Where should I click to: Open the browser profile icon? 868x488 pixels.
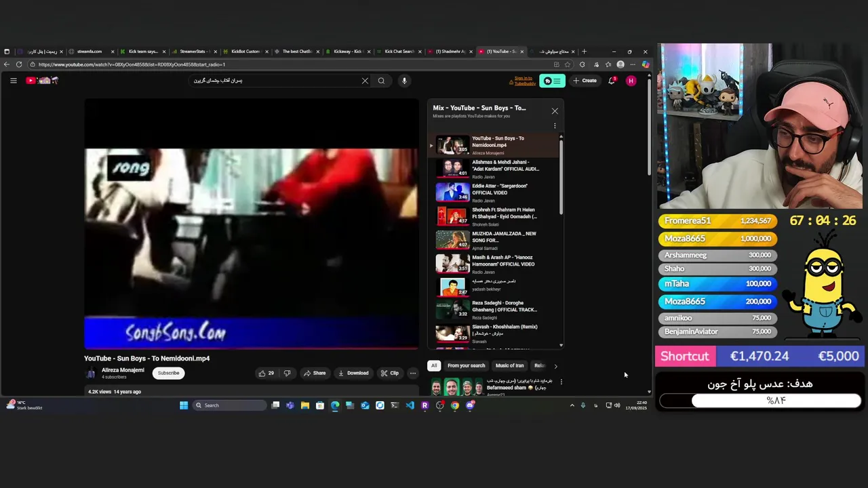pos(620,64)
